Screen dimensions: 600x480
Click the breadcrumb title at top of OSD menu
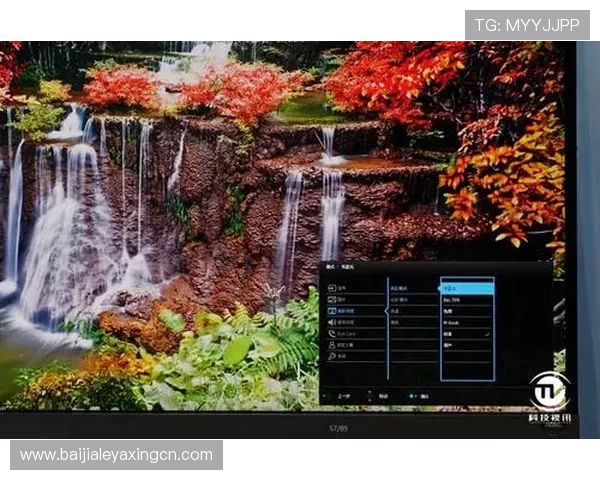[x=342, y=268]
